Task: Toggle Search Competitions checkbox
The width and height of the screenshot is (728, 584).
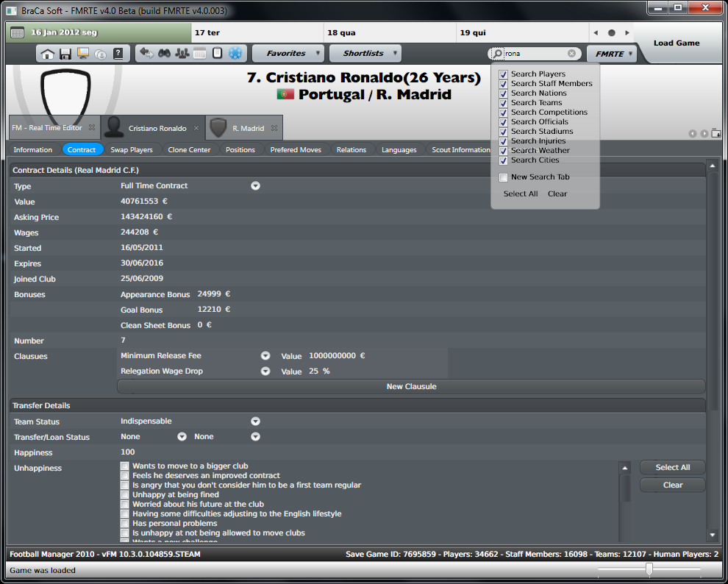Action: pyautogui.click(x=503, y=113)
